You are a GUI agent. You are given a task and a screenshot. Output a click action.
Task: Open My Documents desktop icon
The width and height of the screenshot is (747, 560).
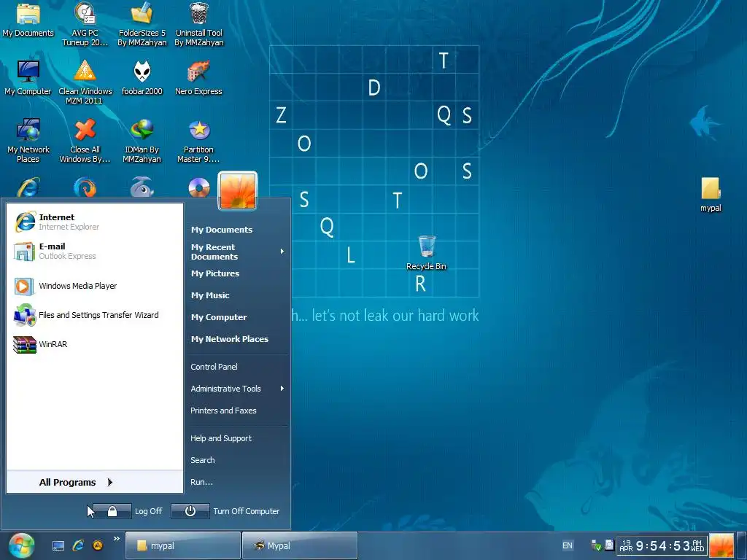click(28, 20)
